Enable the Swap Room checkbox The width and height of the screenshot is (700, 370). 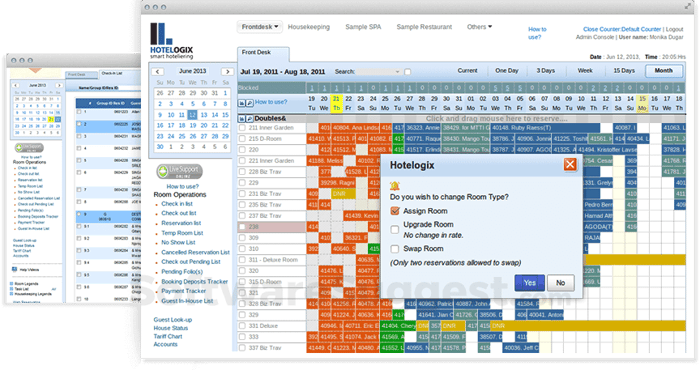[x=395, y=249]
